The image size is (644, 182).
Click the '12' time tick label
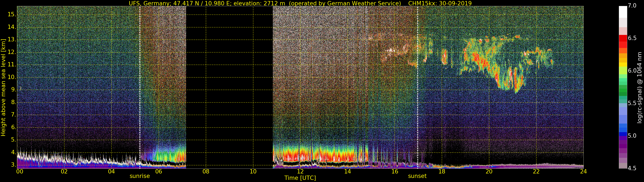(300, 172)
